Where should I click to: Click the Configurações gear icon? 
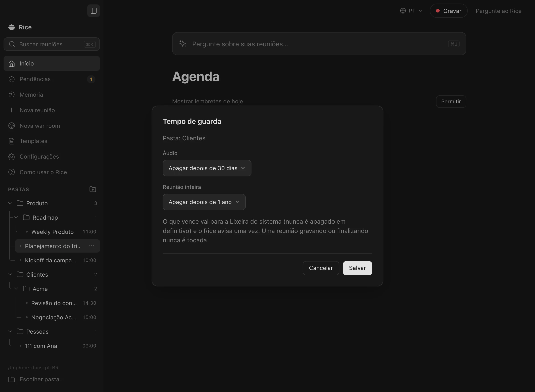coord(12,157)
